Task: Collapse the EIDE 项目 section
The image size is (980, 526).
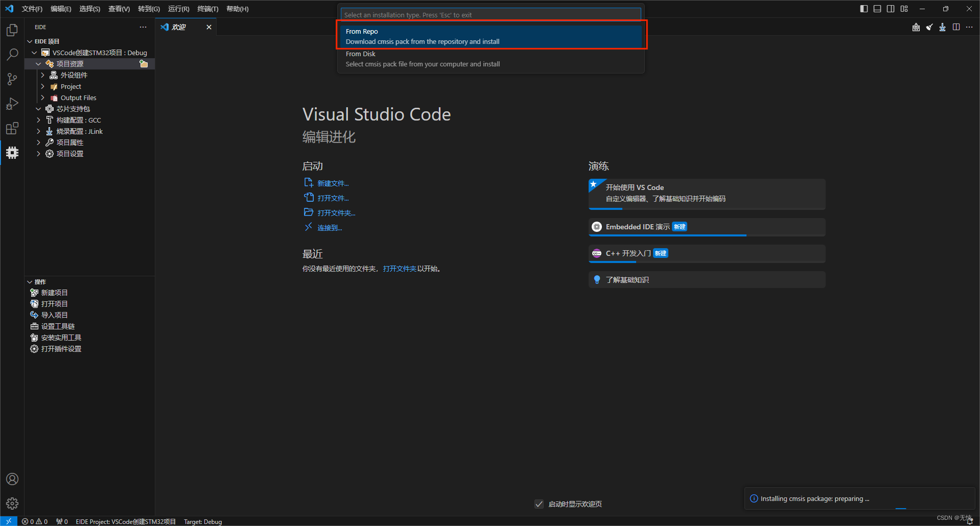Action: point(30,41)
